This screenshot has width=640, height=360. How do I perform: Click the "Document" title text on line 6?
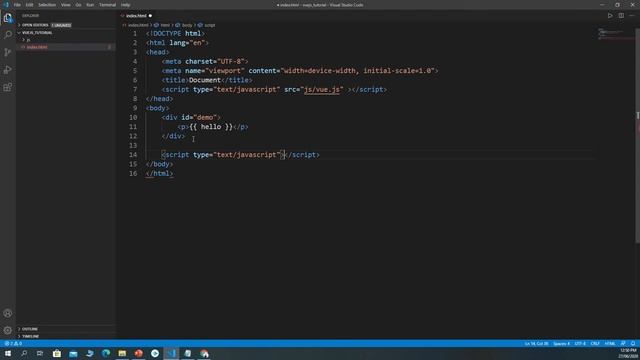click(205, 80)
